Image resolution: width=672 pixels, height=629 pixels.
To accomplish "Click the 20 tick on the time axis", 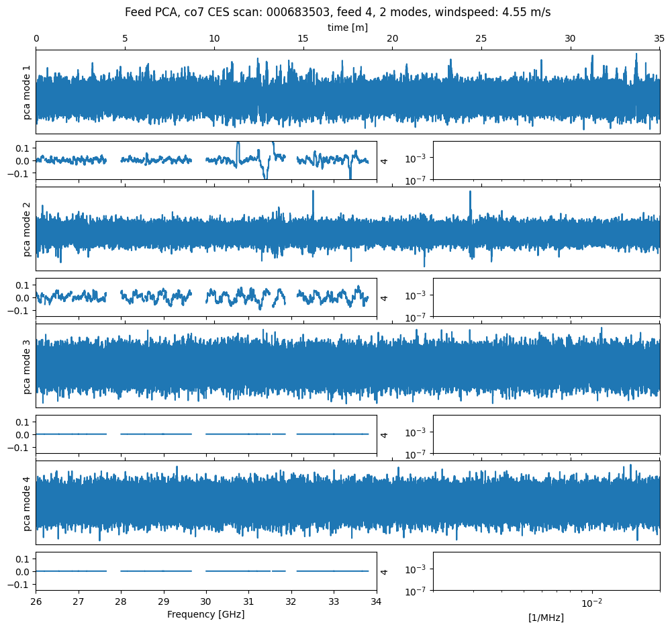I will (392, 40).
